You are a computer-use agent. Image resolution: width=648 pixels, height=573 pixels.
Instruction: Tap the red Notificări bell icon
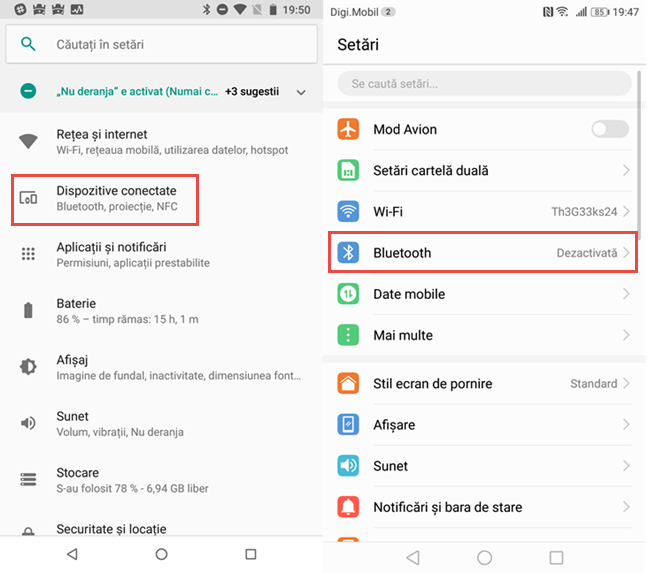(x=348, y=506)
